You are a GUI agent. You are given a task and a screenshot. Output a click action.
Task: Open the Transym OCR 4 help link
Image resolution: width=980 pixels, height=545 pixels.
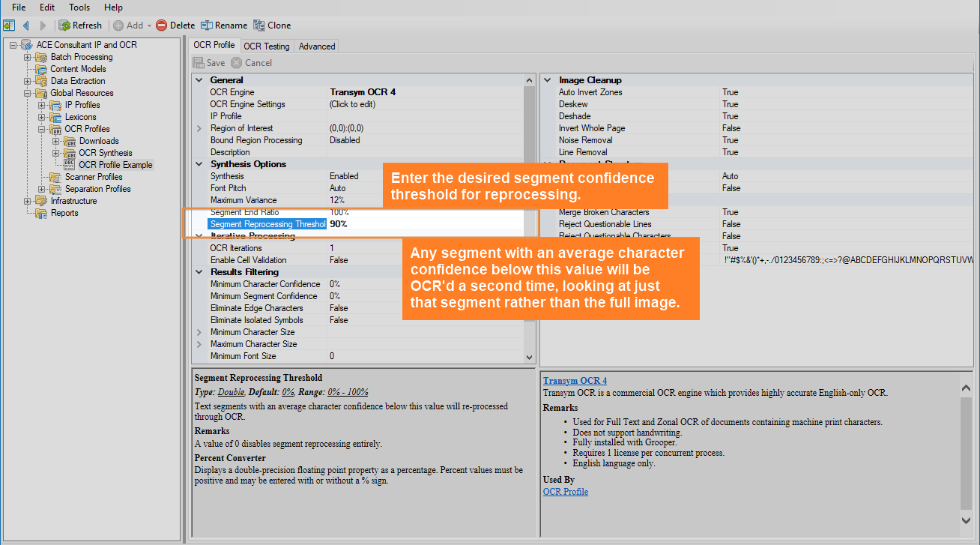tap(575, 381)
